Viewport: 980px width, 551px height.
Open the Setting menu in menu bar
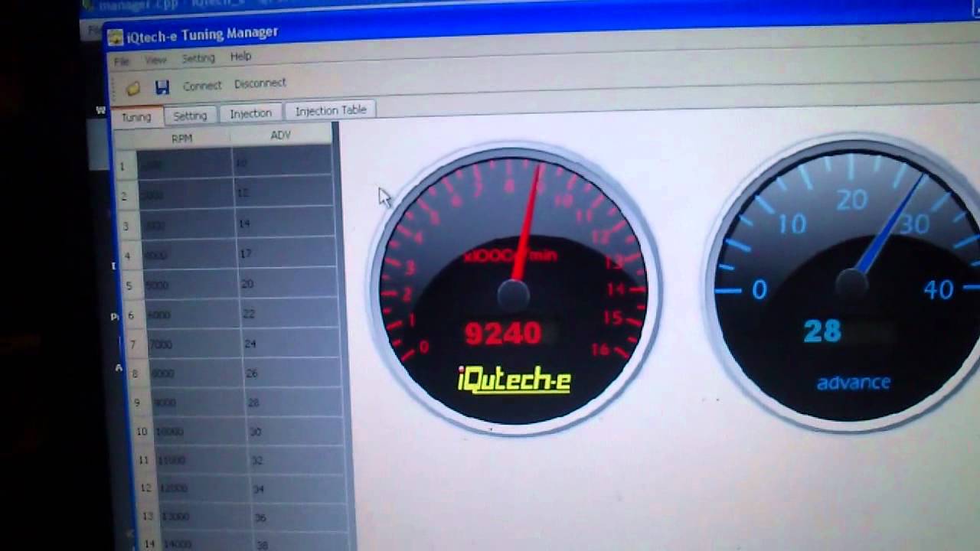pos(198,58)
